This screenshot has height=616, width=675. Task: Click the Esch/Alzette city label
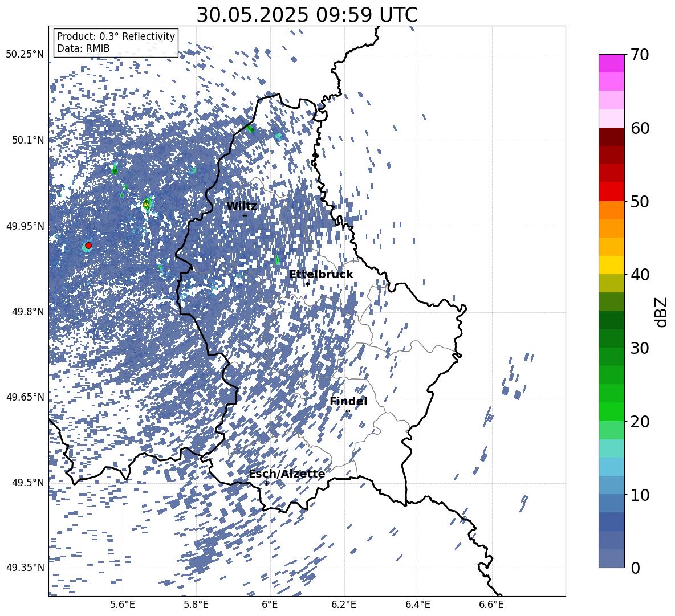287,474
